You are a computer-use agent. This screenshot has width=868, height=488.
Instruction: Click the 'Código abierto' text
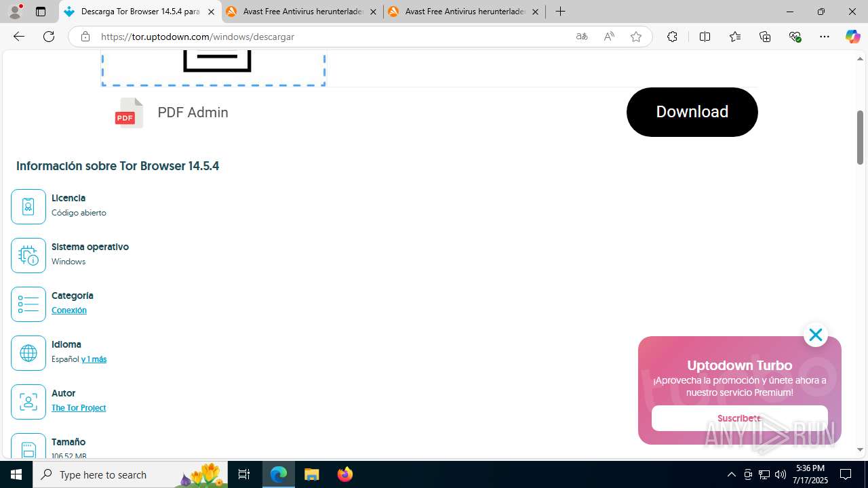click(79, 213)
